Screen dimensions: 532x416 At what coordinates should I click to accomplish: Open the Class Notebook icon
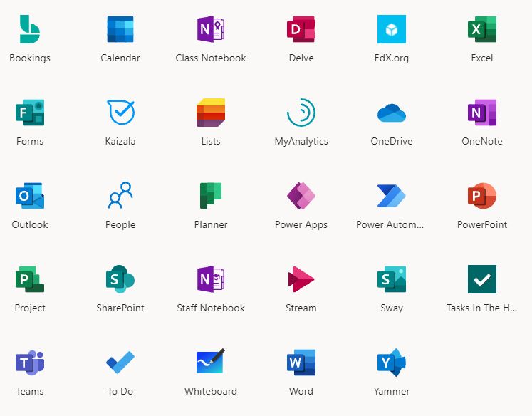point(211,29)
